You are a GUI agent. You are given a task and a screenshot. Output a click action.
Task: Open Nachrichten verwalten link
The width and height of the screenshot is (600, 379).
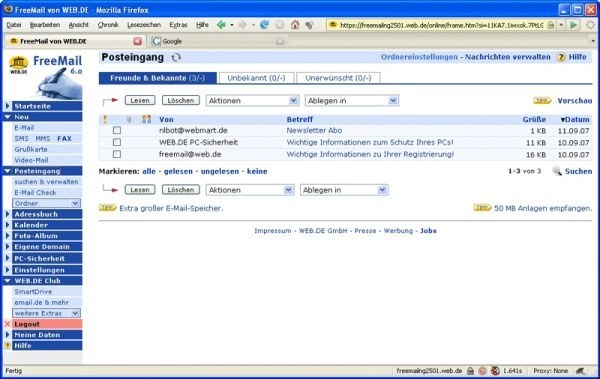508,57
